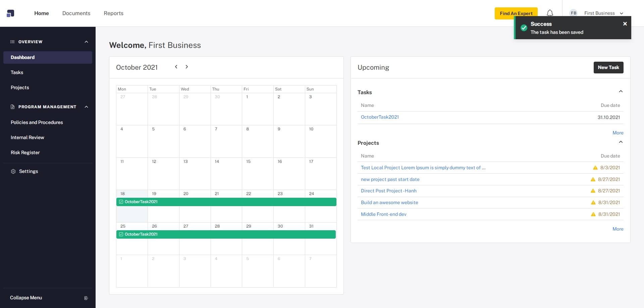Open the Middle Front-end dev project link
Viewport: 644px width, 308px height.
click(x=383, y=214)
